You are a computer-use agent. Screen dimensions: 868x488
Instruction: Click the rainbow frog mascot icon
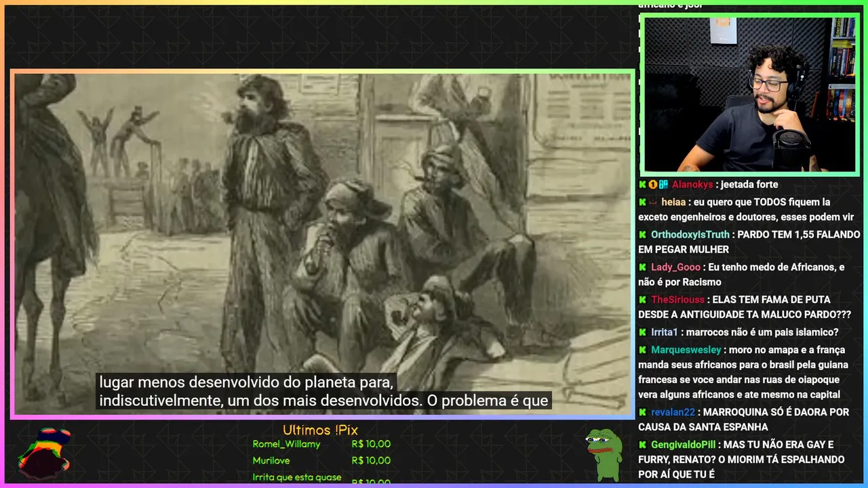pyautogui.click(x=45, y=453)
